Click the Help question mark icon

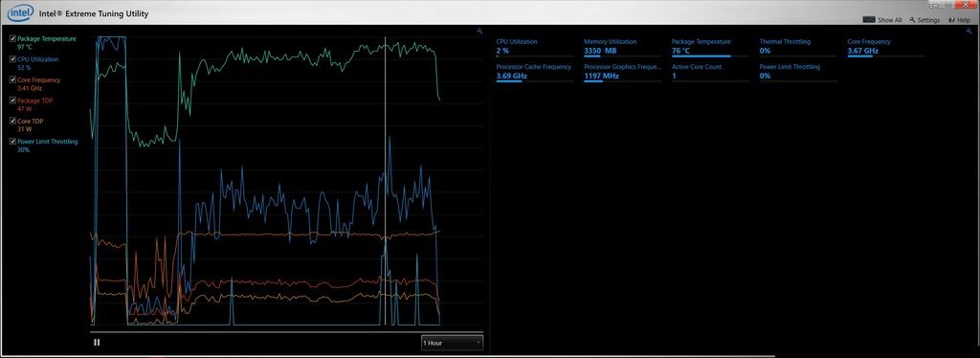(x=951, y=20)
